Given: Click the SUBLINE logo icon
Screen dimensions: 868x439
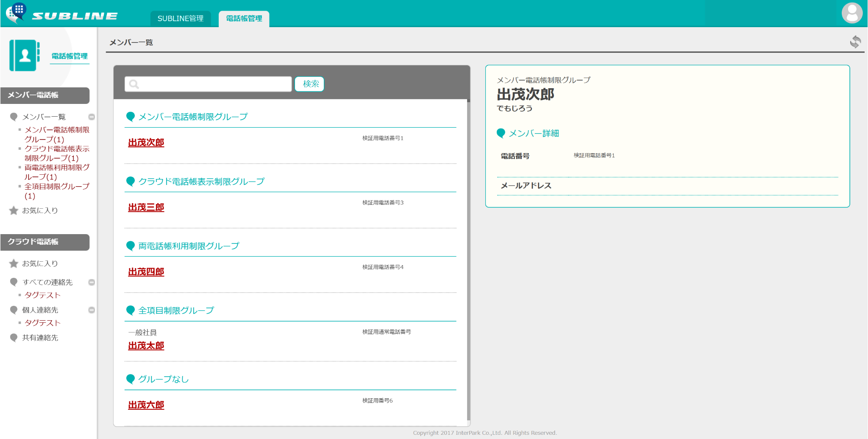Looking at the screenshot, I should click(16, 13).
